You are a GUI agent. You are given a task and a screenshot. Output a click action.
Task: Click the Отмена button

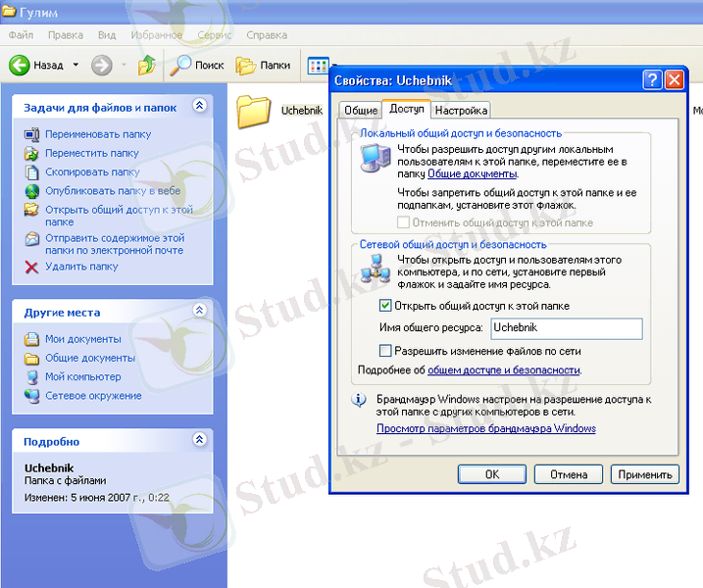569,474
